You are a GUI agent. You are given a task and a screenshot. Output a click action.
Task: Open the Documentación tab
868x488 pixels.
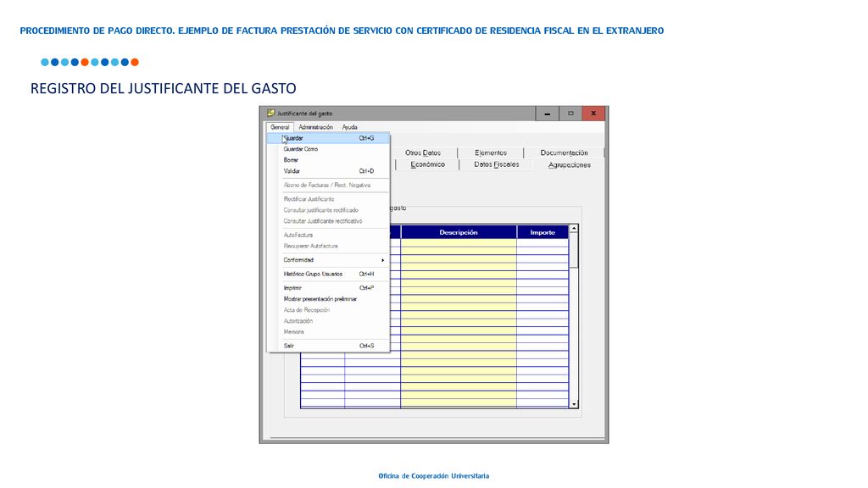(564, 152)
